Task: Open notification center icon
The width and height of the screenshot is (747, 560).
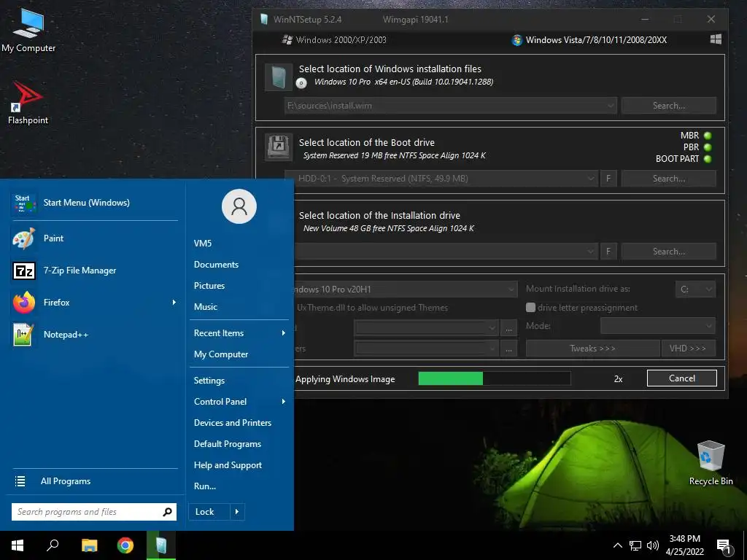Action: (x=724, y=547)
